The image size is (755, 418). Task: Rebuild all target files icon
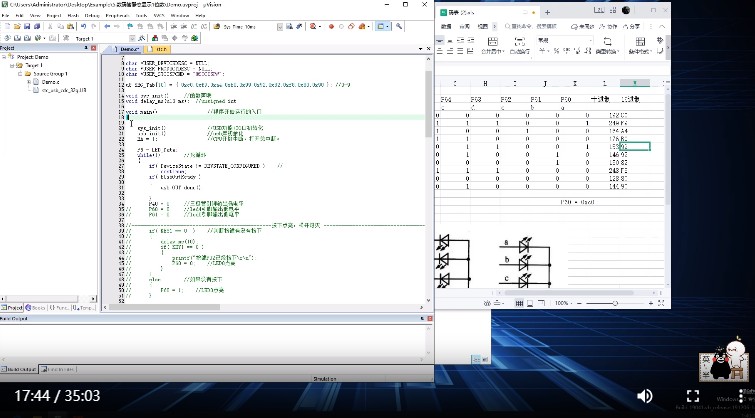click(x=27, y=38)
